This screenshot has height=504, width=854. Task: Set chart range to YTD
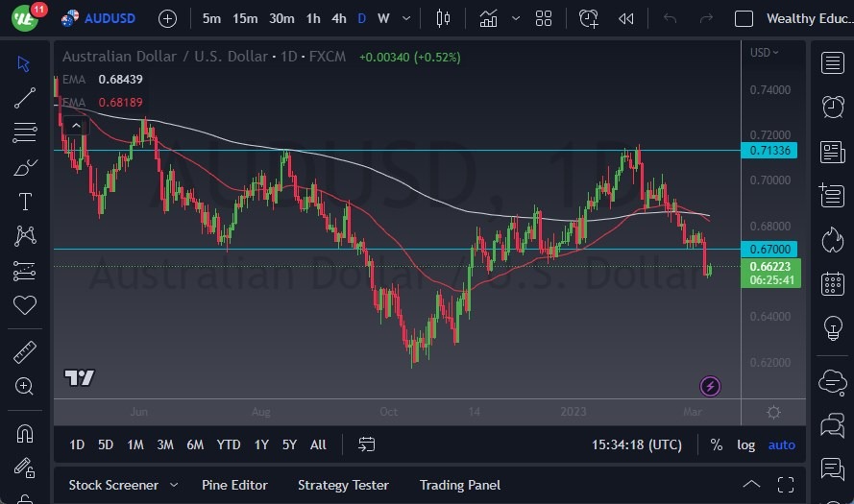pyautogui.click(x=229, y=444)
